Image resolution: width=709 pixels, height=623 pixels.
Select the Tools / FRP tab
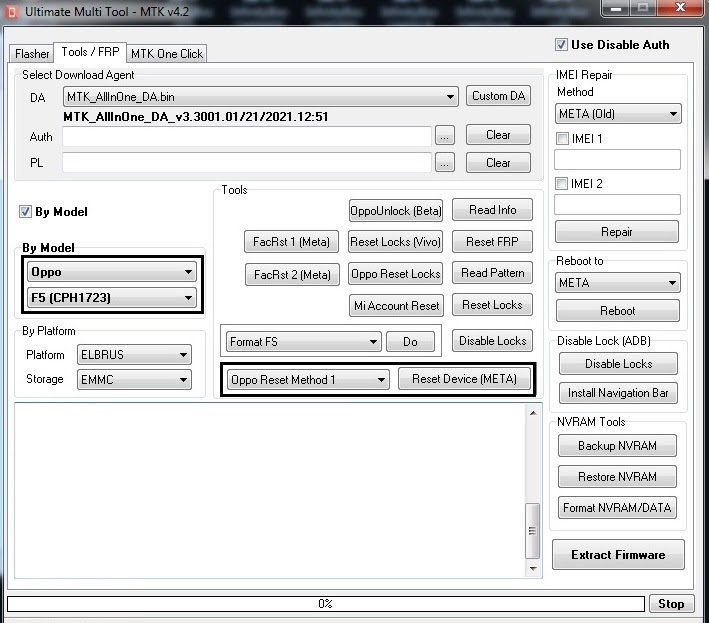(x=90, y=52)
